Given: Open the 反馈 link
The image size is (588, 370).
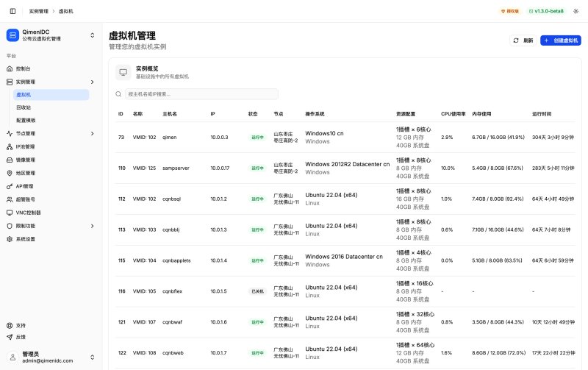Looking at the screenshot, I should click(x=21, y=337).
